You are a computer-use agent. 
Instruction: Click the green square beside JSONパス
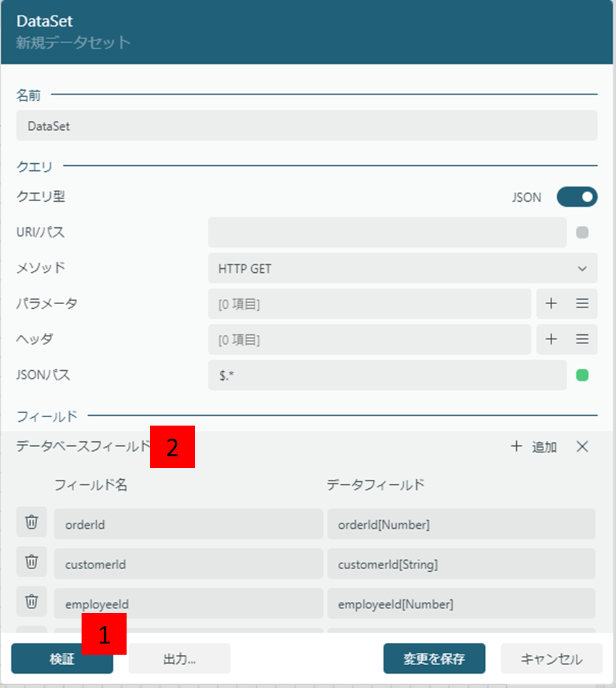[582, 375]
